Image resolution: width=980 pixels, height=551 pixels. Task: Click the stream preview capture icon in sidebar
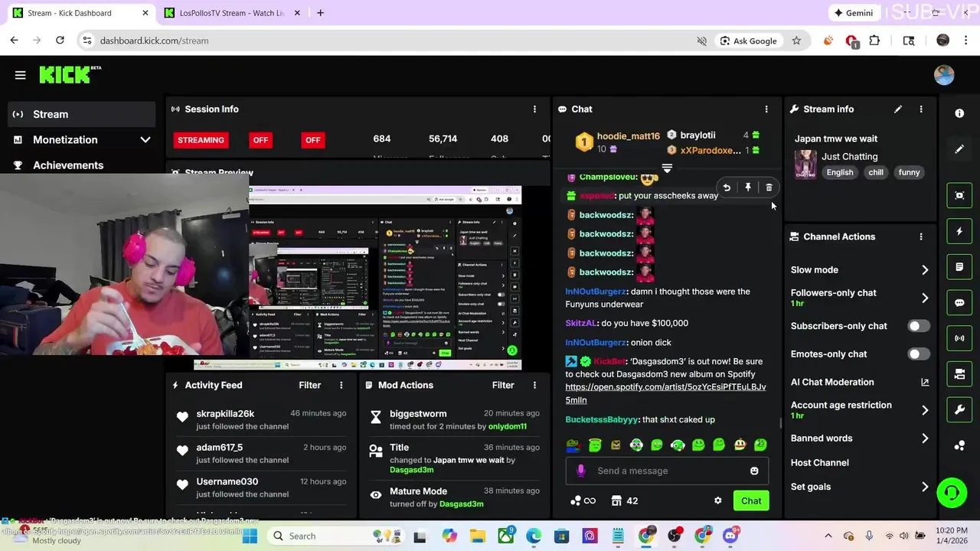click(959, 195)
